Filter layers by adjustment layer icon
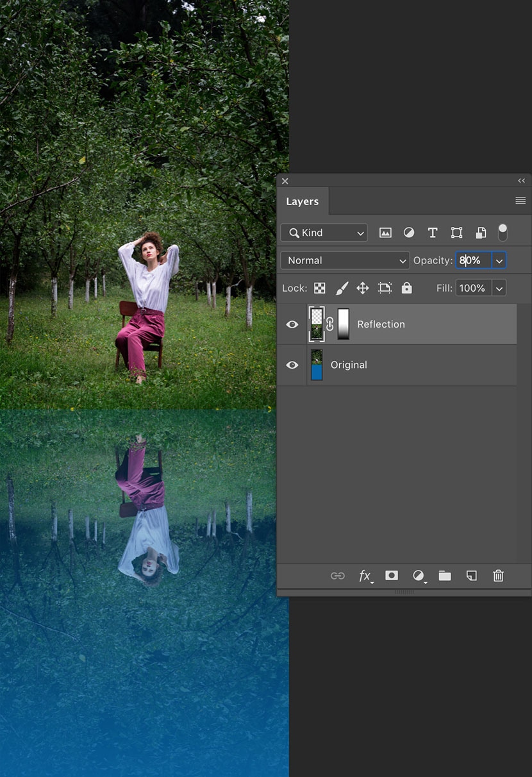The image size is (532, 777). click(x=409, y=233)
